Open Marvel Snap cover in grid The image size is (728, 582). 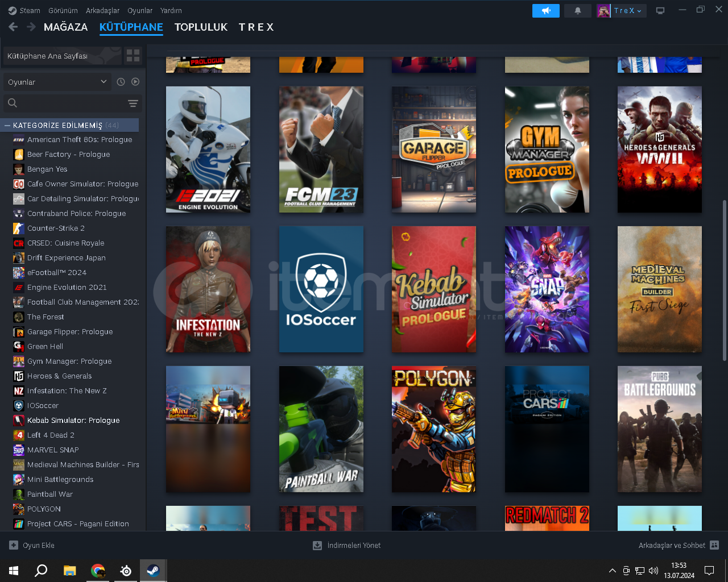547,289
